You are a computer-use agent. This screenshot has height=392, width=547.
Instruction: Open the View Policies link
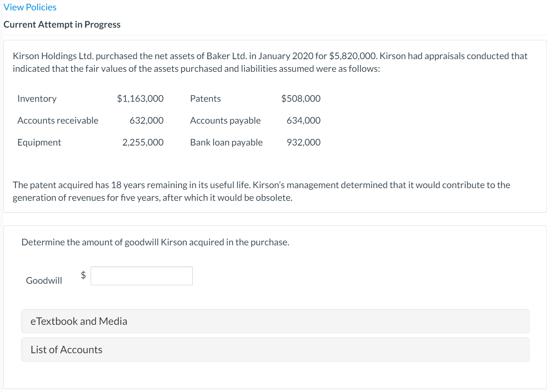(30, 7)
